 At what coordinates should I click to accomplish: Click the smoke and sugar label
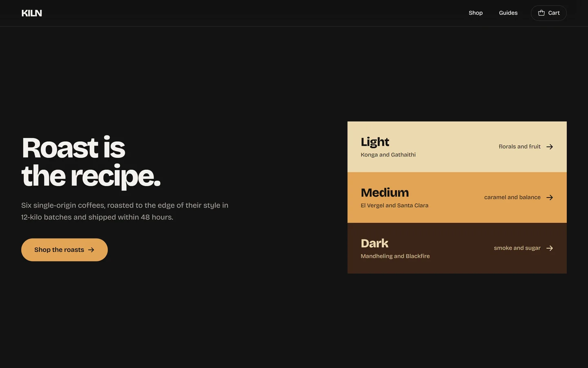[x=517, y=248]
